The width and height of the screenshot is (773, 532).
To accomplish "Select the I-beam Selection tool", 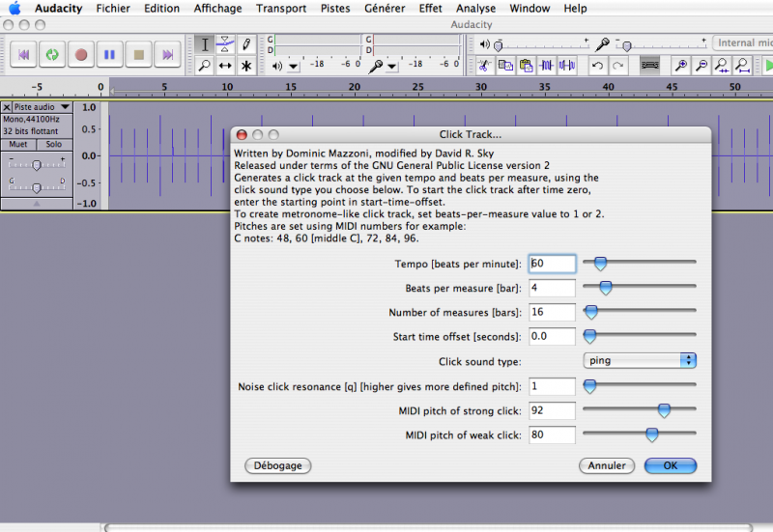I will 205,44.
